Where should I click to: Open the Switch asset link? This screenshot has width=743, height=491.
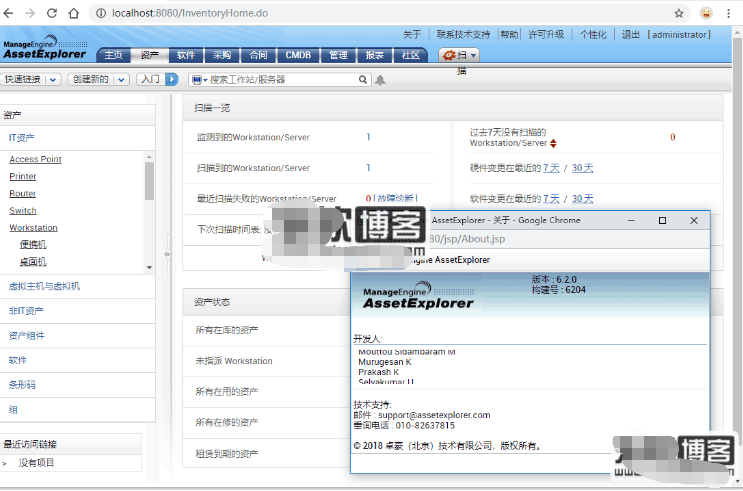pos(23,210)
